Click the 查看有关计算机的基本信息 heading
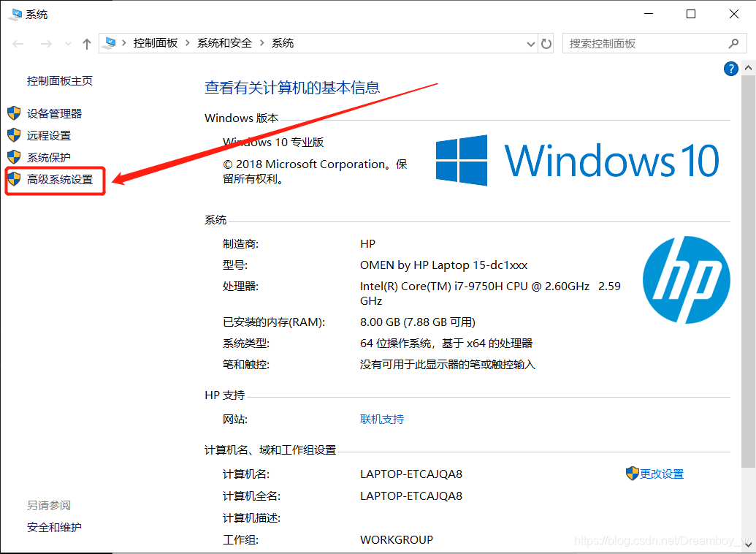The height and width of the screenshot is (554, 756). [292, 88]
